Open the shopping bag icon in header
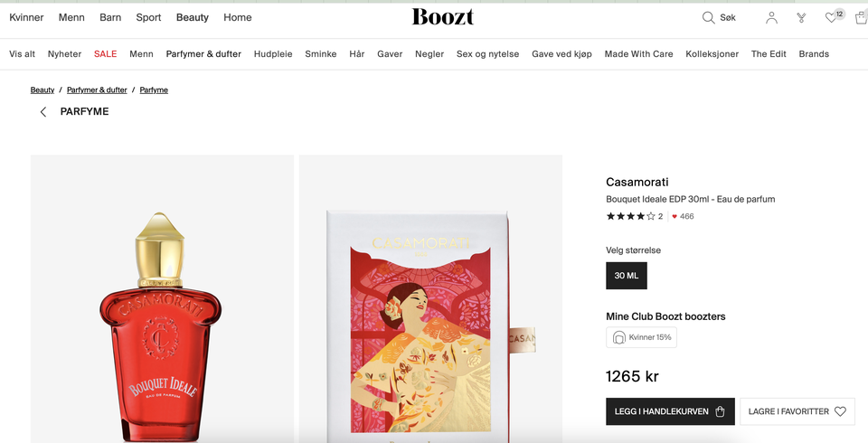Screen dimensions: 868x443 click(859, 18)
